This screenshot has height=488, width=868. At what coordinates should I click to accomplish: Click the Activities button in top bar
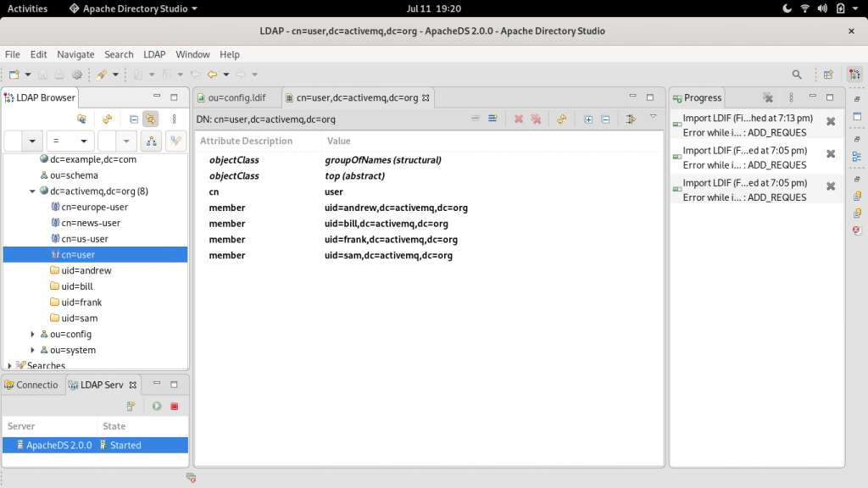click(27, 8)
